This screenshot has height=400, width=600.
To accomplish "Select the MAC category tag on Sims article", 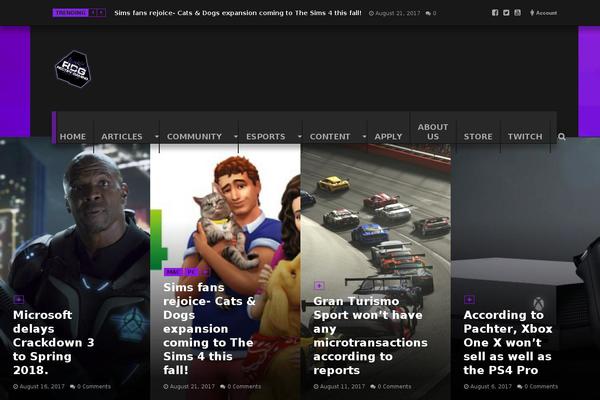I will [173, 272].
